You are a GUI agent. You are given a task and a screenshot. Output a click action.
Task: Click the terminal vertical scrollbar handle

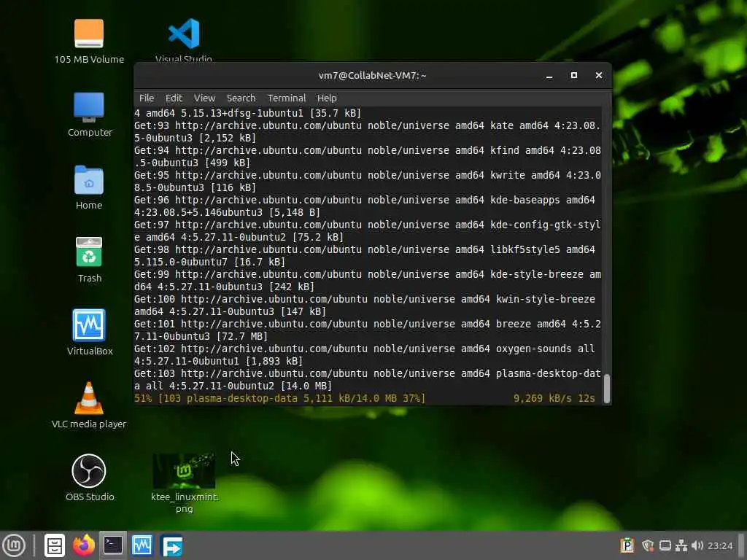click(606, 389)
